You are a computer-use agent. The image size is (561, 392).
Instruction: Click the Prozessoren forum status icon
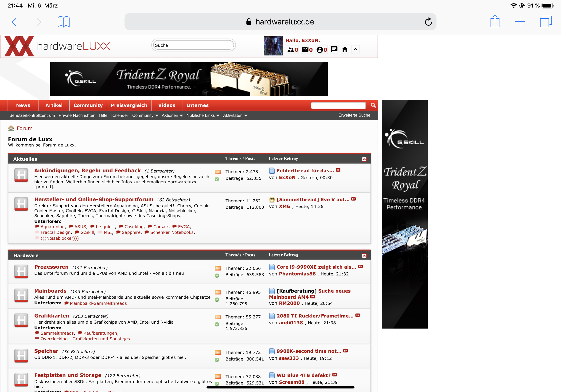click(x=21, y=271)
